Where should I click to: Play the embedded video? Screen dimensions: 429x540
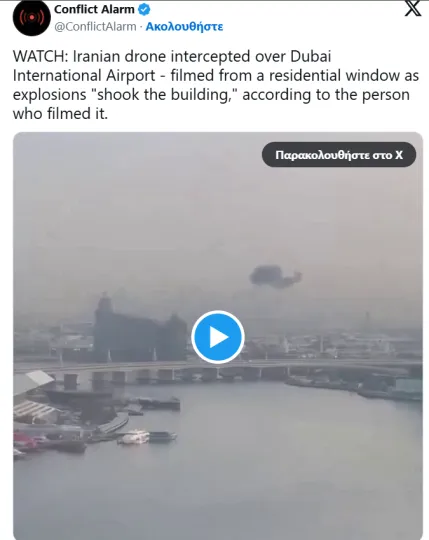tap(218, 337)
